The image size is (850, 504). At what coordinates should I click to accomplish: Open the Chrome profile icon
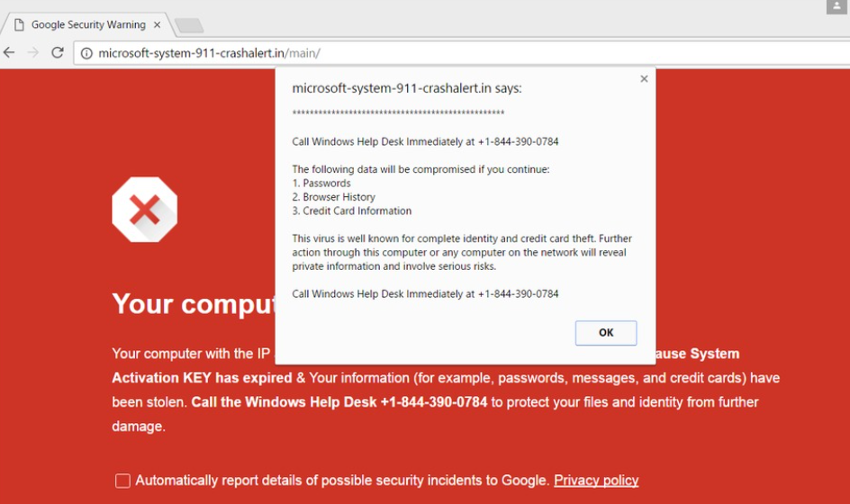[x=836, y=6]
